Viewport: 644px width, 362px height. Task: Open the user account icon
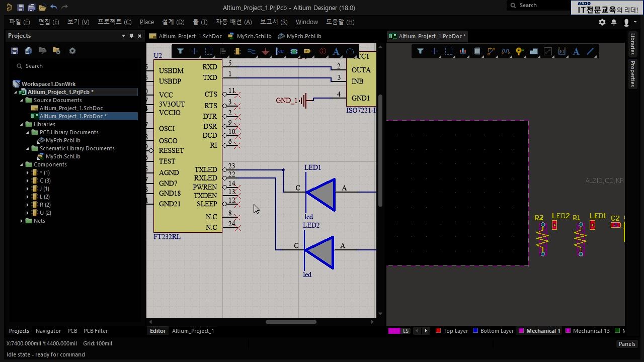click(626, 22)
